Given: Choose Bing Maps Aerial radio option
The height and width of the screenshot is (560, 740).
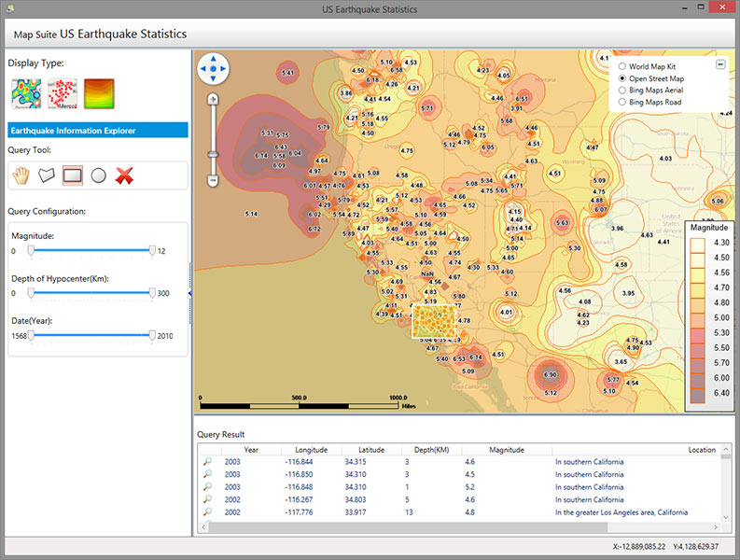Looking at the screenshot, I should tap(621, 91).
